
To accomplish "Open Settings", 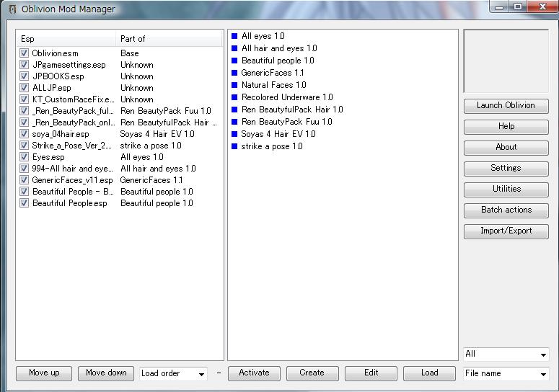I will click(x=506, y=169).
